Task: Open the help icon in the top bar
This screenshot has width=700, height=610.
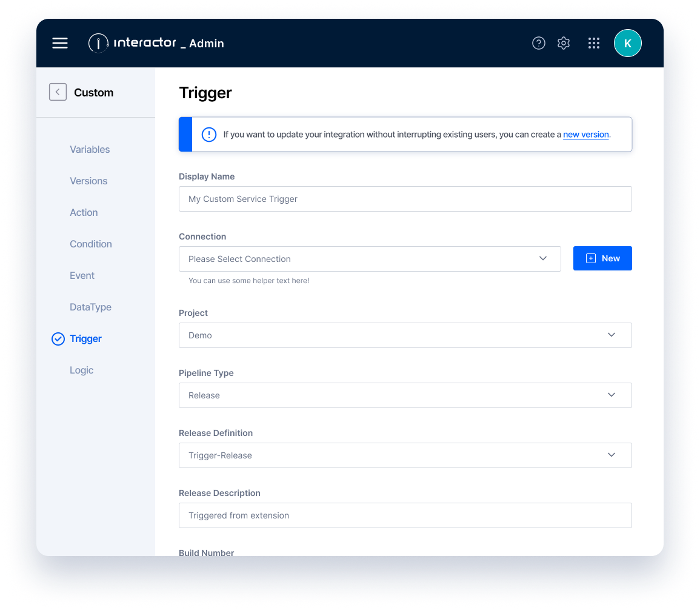Action: tap(539, 43)
